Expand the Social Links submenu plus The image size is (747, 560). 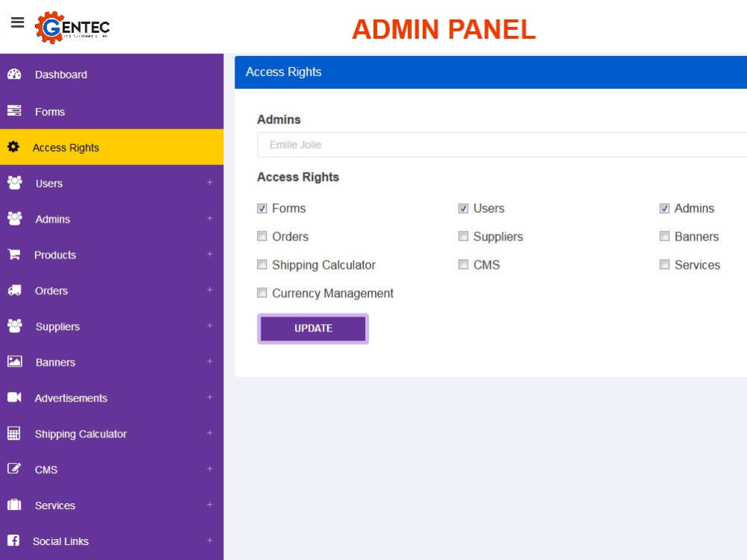click(x=210, y=541)
